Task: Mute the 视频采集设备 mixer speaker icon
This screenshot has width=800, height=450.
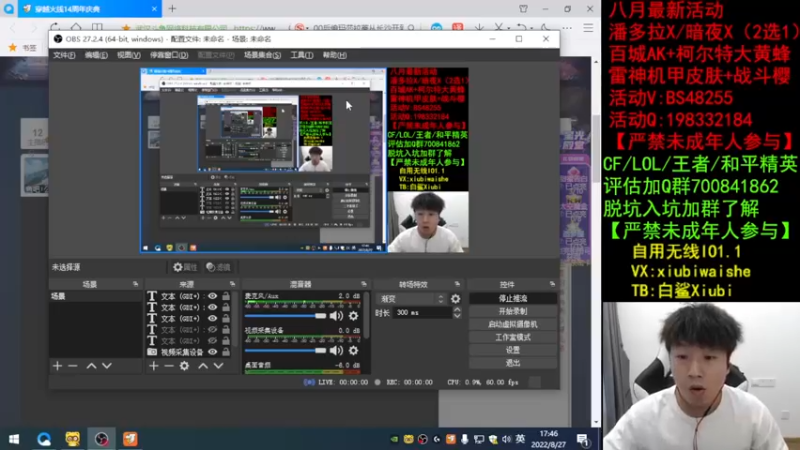Action: click(336, 351)
